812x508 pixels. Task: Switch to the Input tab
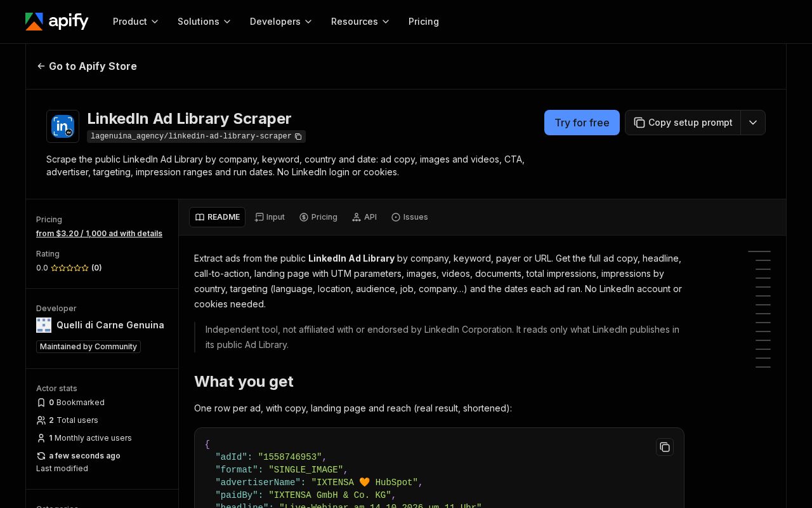click(x=270, y=217)
